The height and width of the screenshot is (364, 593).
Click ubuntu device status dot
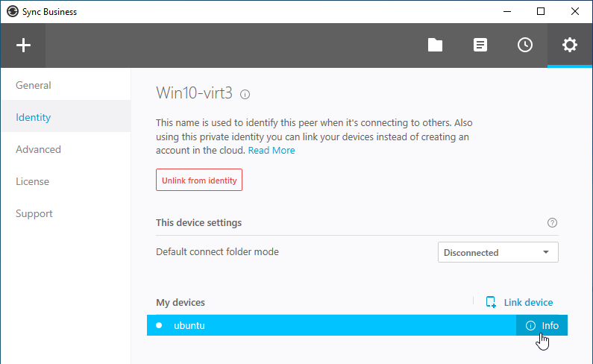[x=159, y=325]
